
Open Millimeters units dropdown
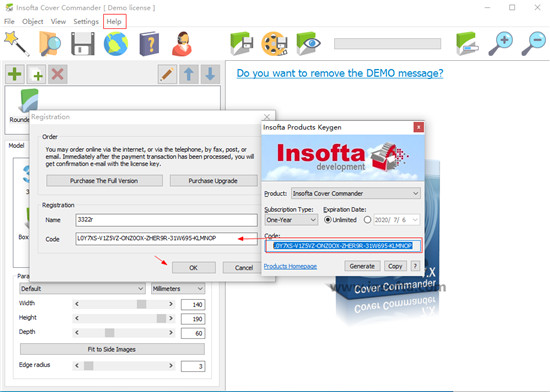pyautogui.click(x=178, y=289)
